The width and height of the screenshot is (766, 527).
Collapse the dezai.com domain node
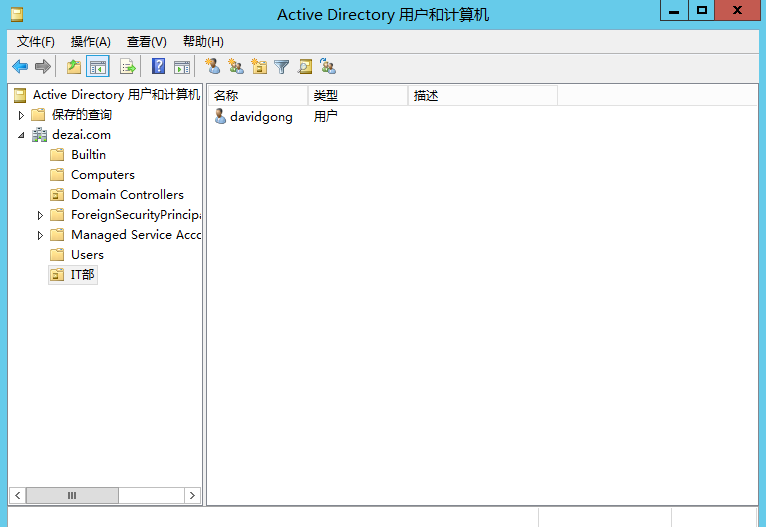(x=21, y=135)
